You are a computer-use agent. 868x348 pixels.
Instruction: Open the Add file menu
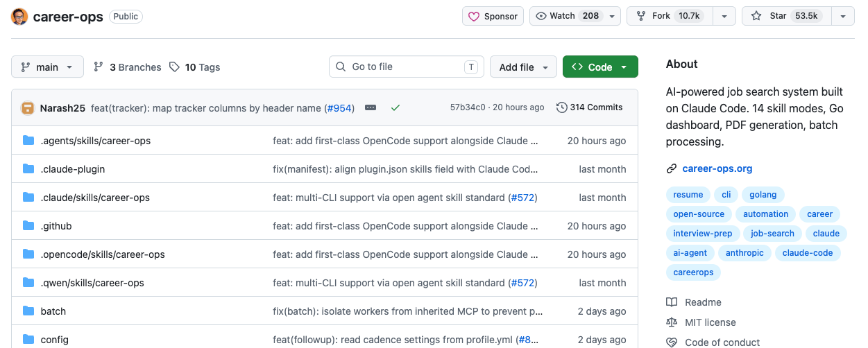pyautogui.click(x=523, y=67)
